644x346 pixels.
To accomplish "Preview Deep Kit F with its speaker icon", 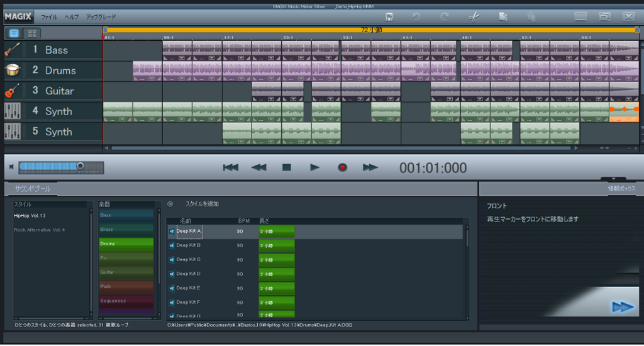I will click(172, 303).
